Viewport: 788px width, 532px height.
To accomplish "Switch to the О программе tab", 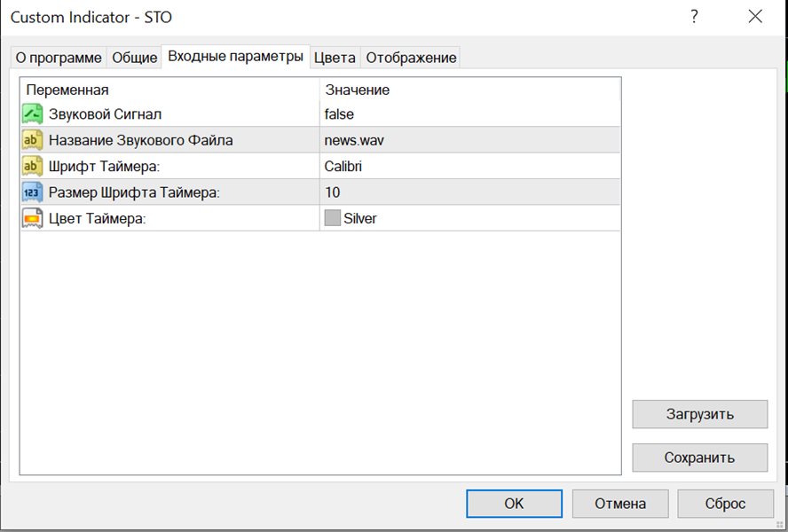I will (59, 58).
